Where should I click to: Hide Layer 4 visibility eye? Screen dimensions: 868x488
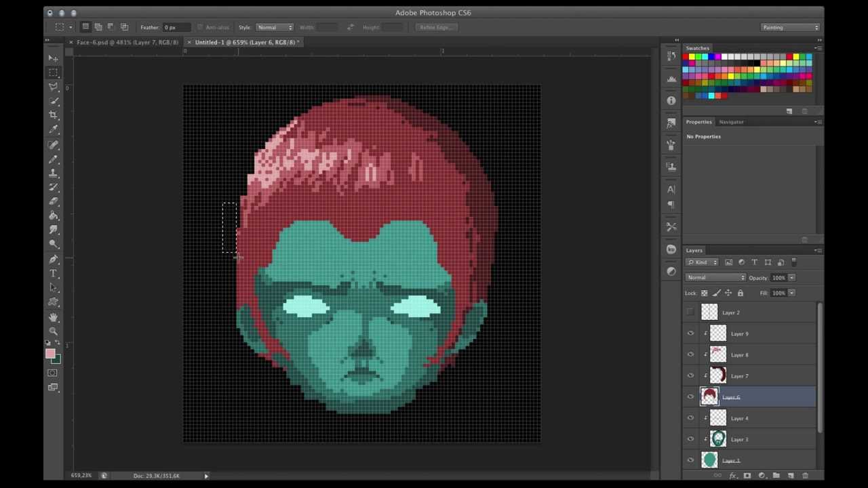(690, 418)
